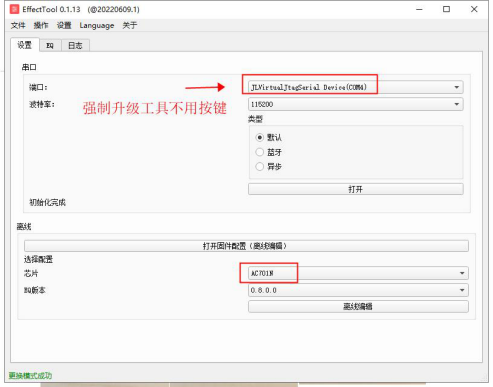493x387 pixels.
Task: Open the EQ version dropdown showing 0.8.0.0
Action: [x=358, y=290]
